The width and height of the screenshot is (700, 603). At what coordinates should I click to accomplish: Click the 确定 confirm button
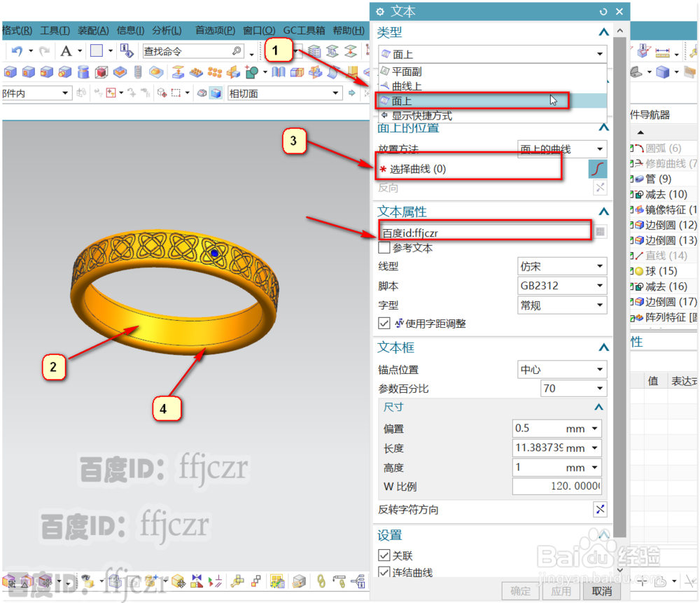pos(520,590)
